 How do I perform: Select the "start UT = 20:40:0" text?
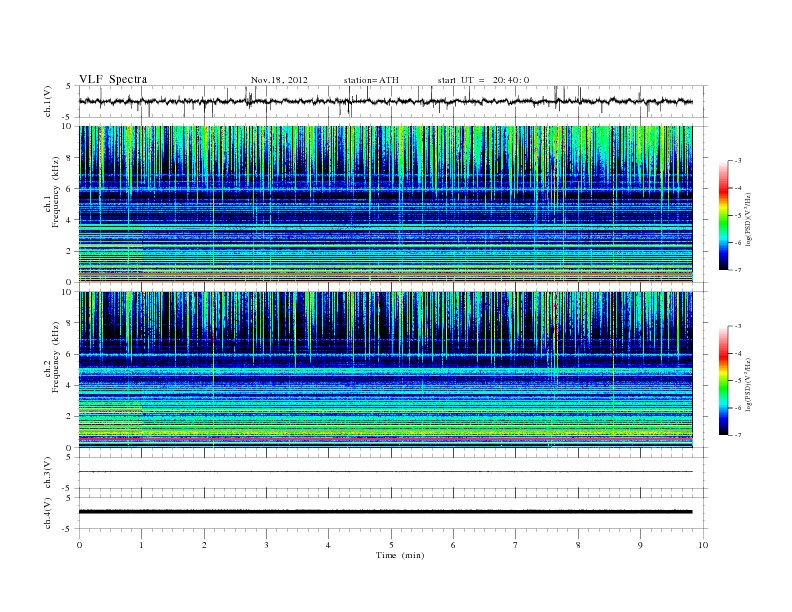pos(483,80)
